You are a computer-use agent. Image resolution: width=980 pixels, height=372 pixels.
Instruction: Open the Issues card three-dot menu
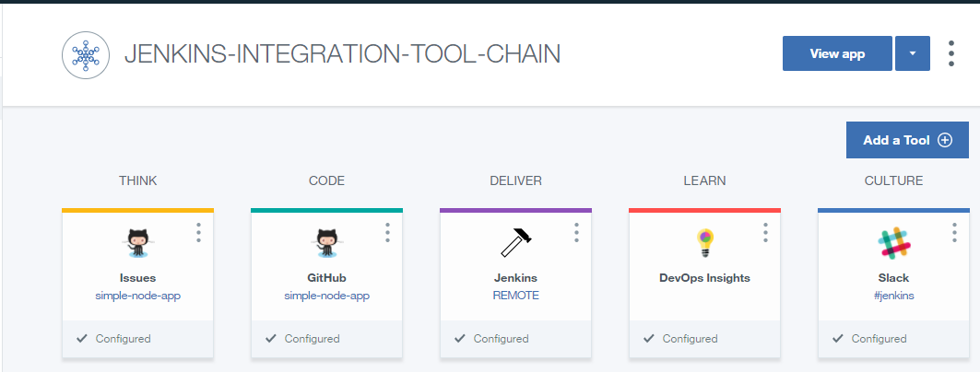[199, 232]
